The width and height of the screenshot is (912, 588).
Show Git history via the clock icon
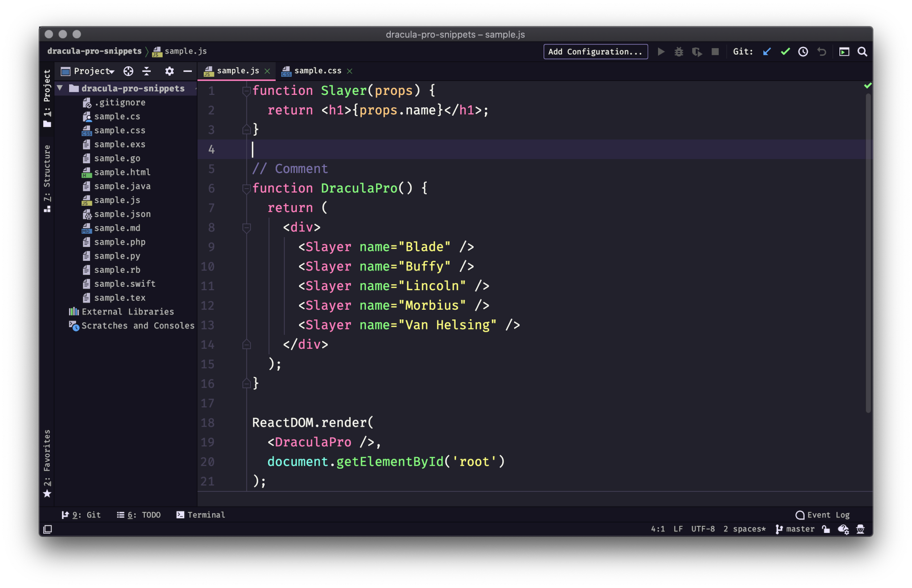[803, 52]
